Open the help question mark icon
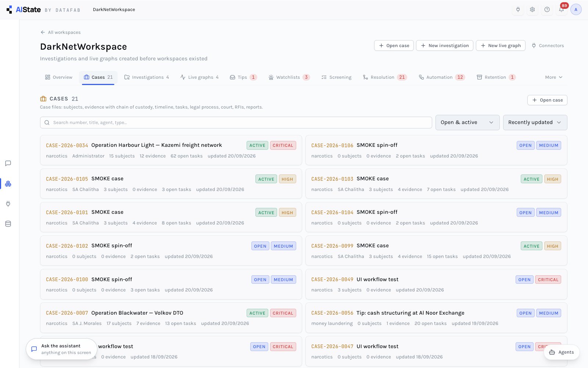Viewport: 588px width, 368px height. [x=547, y=10]
